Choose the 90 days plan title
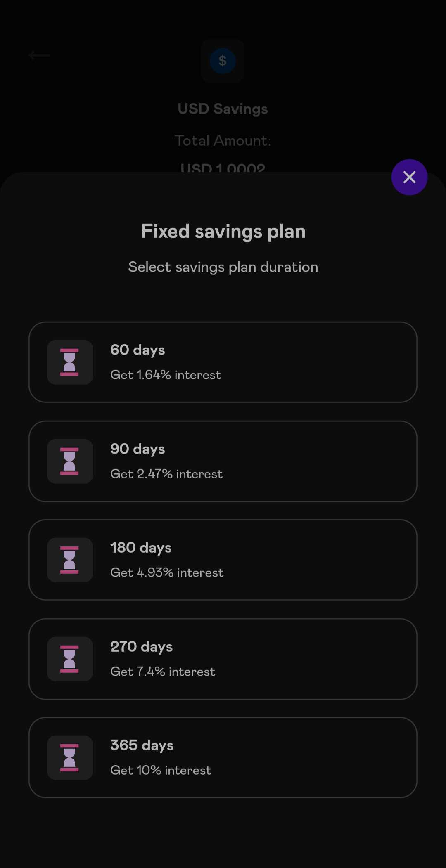 tap(138, 449)
